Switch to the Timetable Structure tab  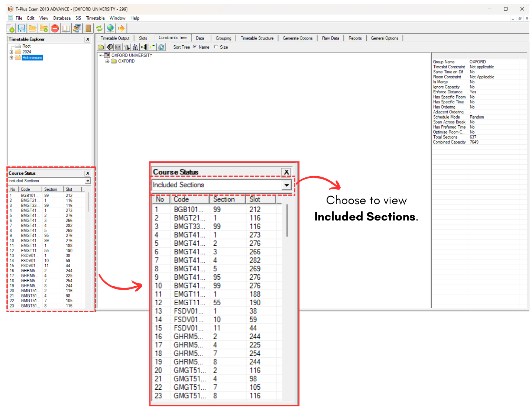point(257,38)
